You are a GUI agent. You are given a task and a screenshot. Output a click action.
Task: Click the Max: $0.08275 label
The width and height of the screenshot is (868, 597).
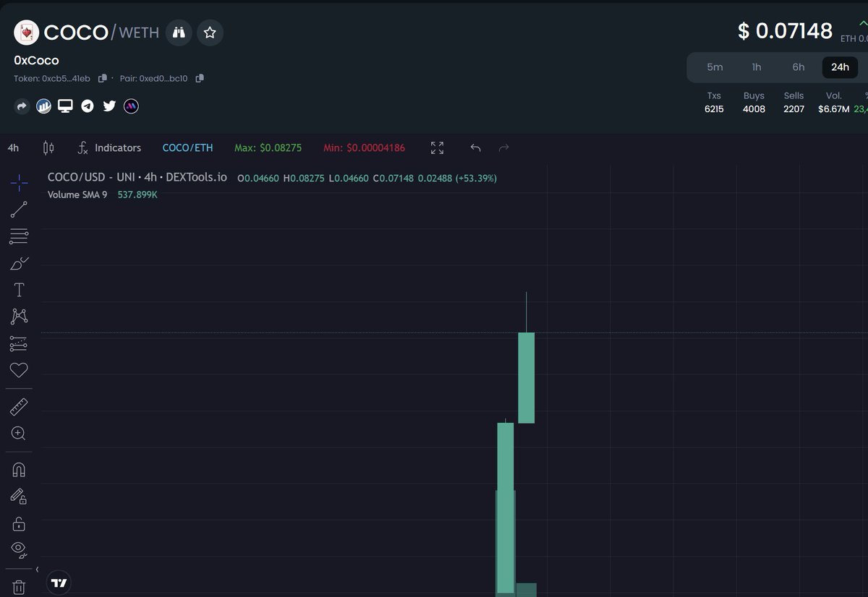pyautogui.click(x=268, y=147)
